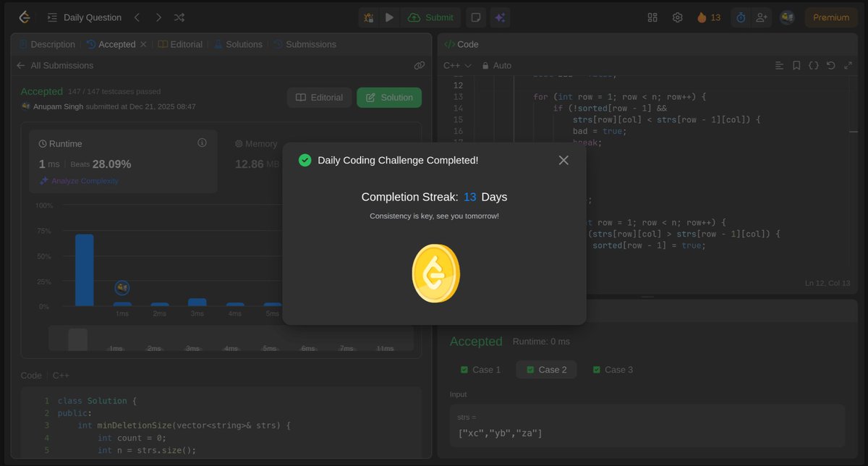This screenshot has width=868, height=466.
Task: Open the timer stopwatch icon
Action: coord(741,17)
